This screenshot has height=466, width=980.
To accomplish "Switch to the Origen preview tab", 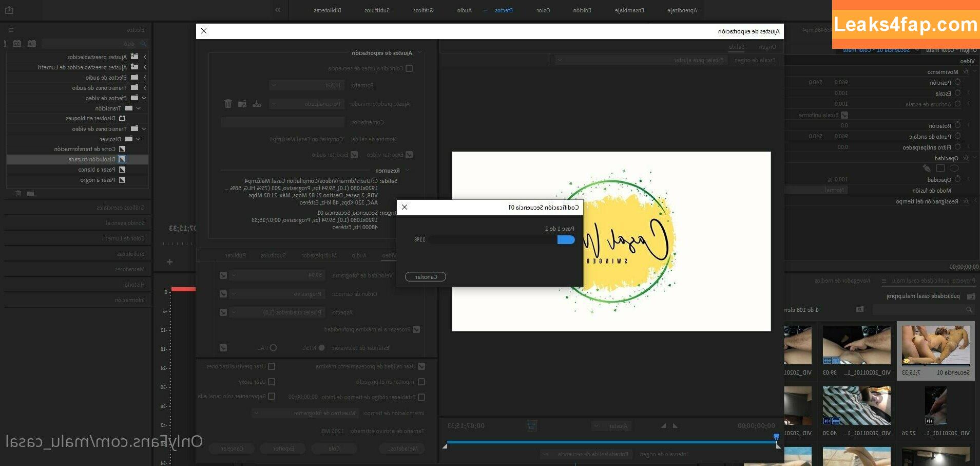I will click(x=767, y=47).
